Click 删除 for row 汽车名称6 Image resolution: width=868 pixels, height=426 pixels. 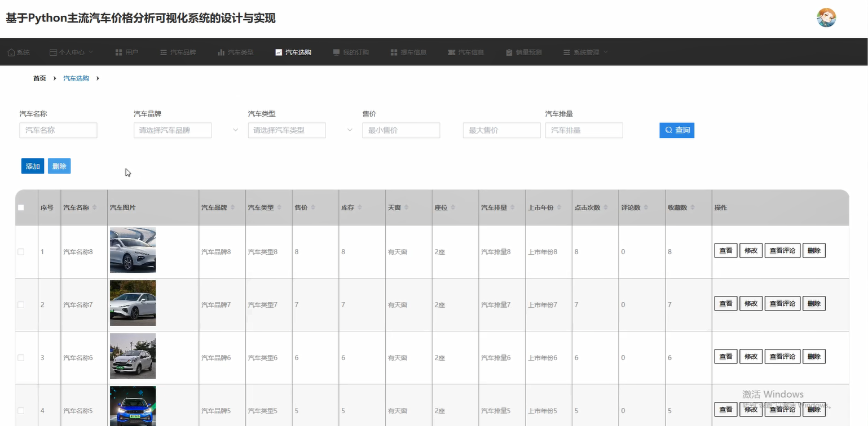(x=814, y=357)
